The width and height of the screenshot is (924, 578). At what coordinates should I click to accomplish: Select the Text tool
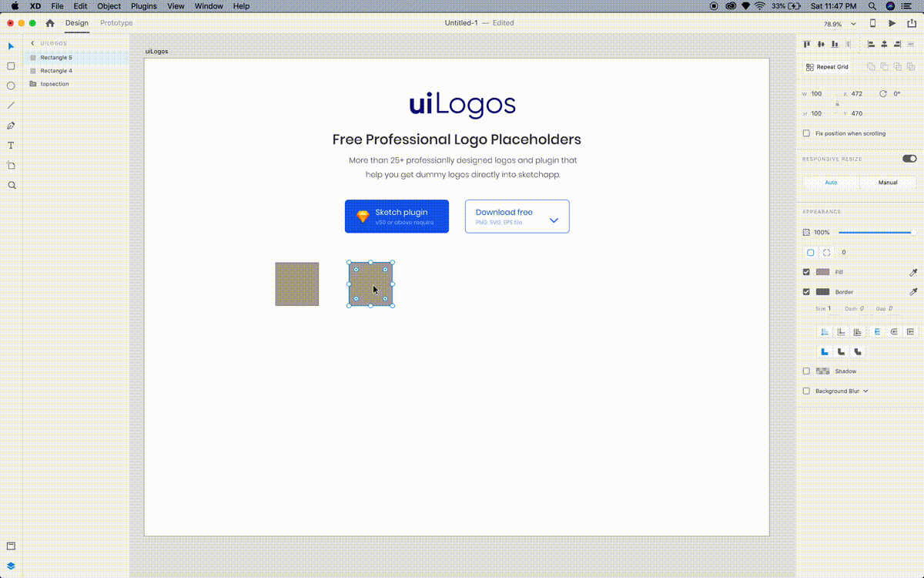(x=10, y=144)
